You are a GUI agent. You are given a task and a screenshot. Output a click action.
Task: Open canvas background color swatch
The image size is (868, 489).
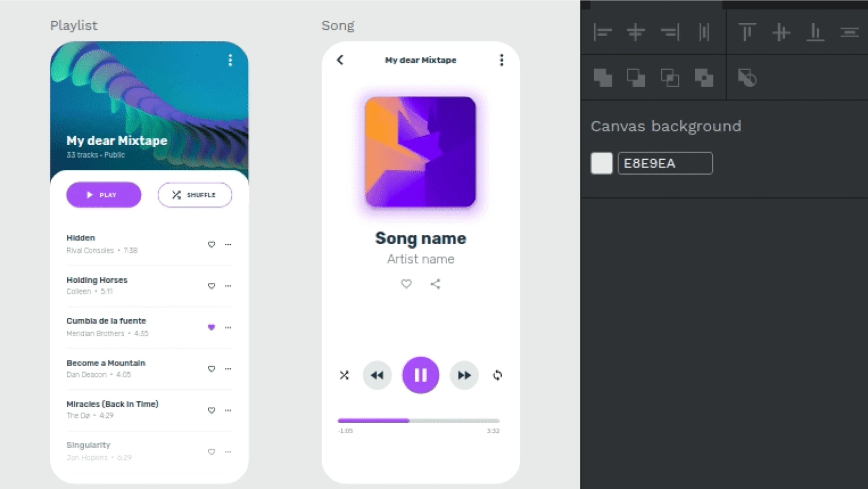(x=601, y=163)
